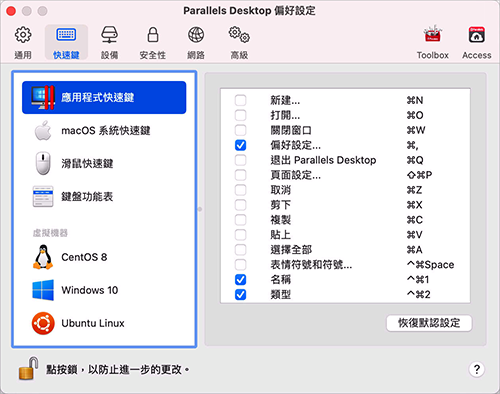Click the 恢復默認設定 button
Image resolution: width=500 pixels, height=394 pixels.
[429, 323]
